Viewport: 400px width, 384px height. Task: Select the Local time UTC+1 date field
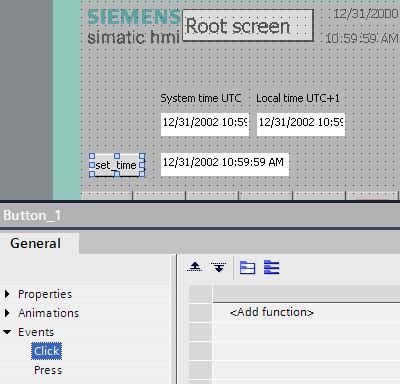(x=301, y=124)
